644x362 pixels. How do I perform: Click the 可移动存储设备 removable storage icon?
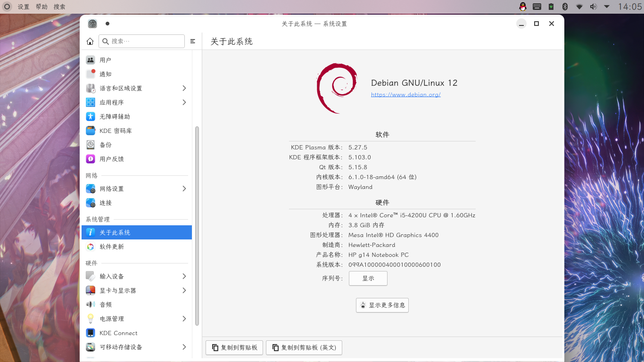[91, 347]
